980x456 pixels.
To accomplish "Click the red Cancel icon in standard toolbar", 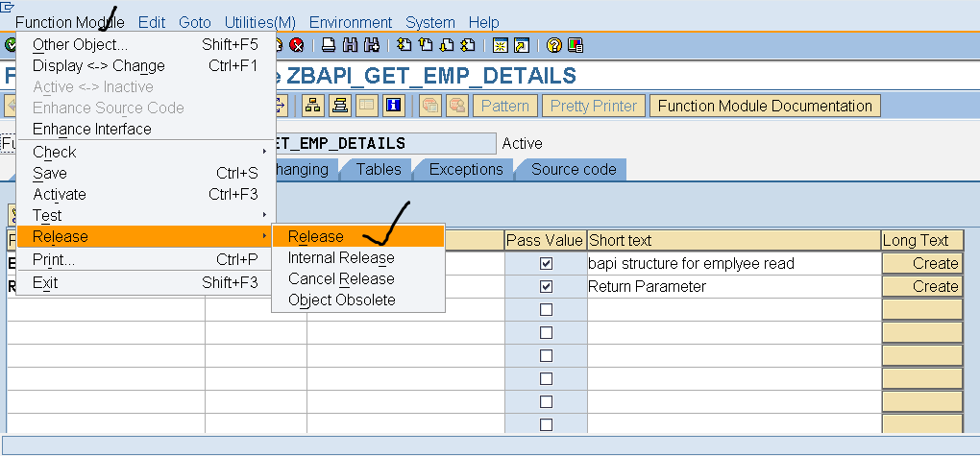I will click(x=298, y=45).
